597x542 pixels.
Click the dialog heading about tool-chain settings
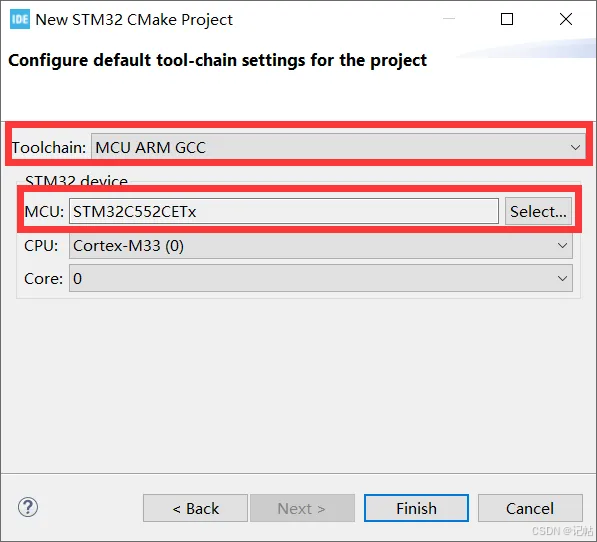click(x=217, y=60)
